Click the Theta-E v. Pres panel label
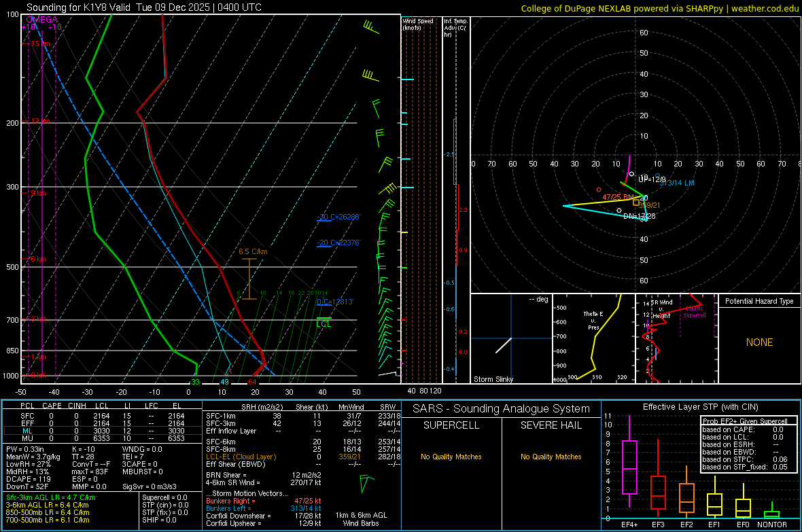This screenshot has height=532, width=802. (x=593, y=320)
